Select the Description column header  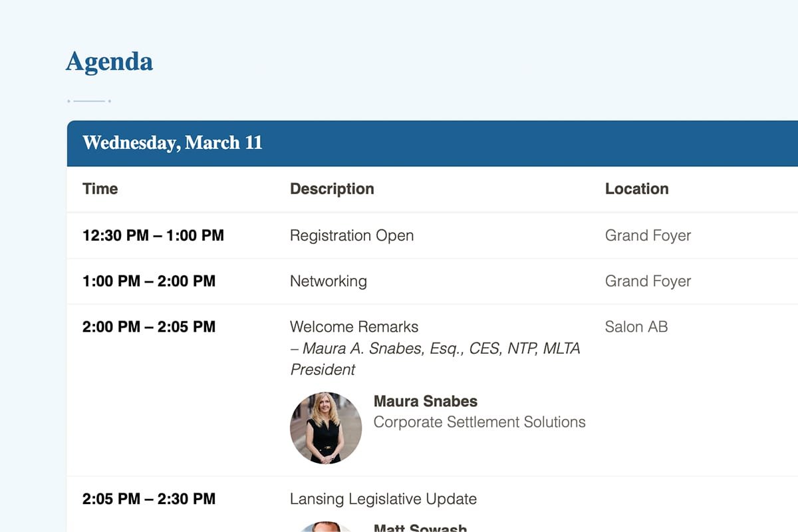[332, 189]
